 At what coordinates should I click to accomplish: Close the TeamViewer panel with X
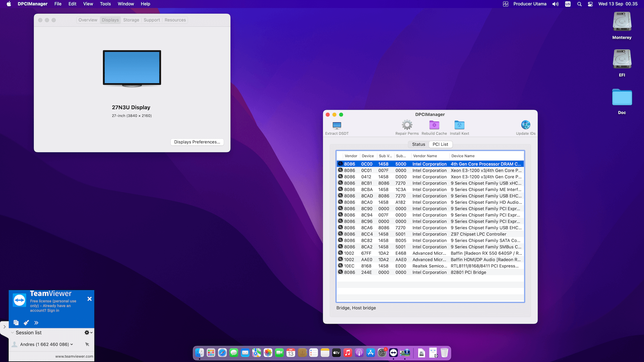coord(90,299)
